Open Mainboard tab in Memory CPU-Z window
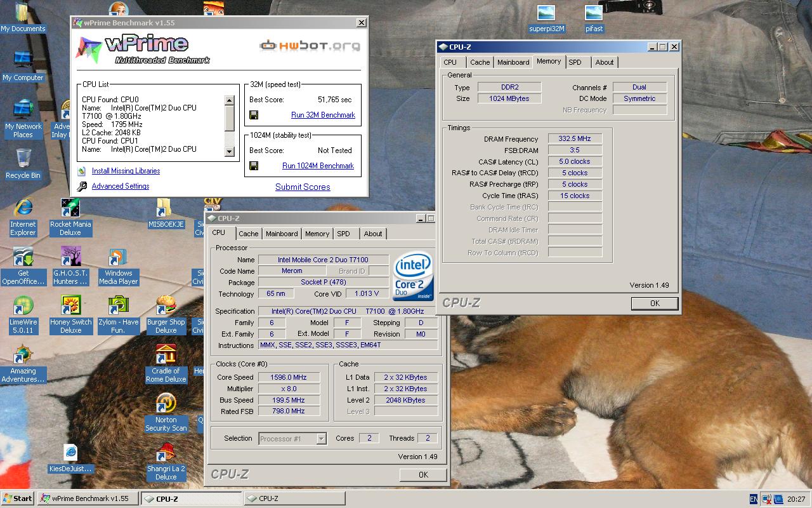This screenshot has height=508, width=812. coord(513,62)
